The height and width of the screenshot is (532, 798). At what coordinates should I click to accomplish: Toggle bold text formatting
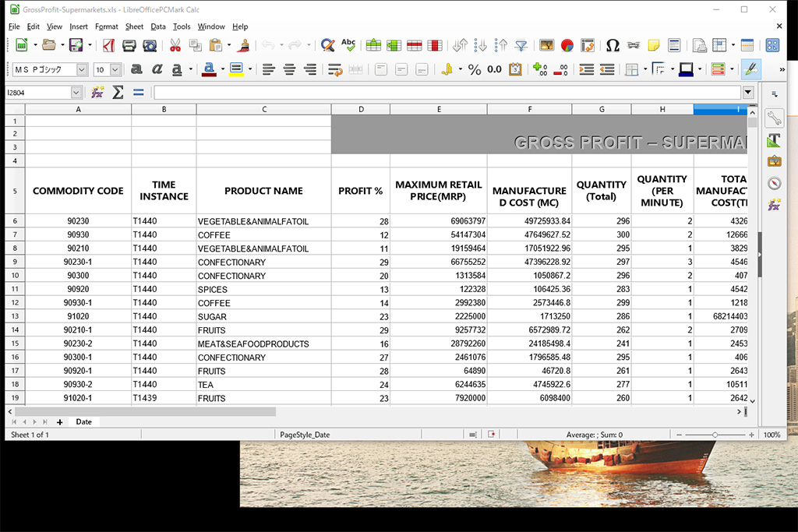[136, 69]
